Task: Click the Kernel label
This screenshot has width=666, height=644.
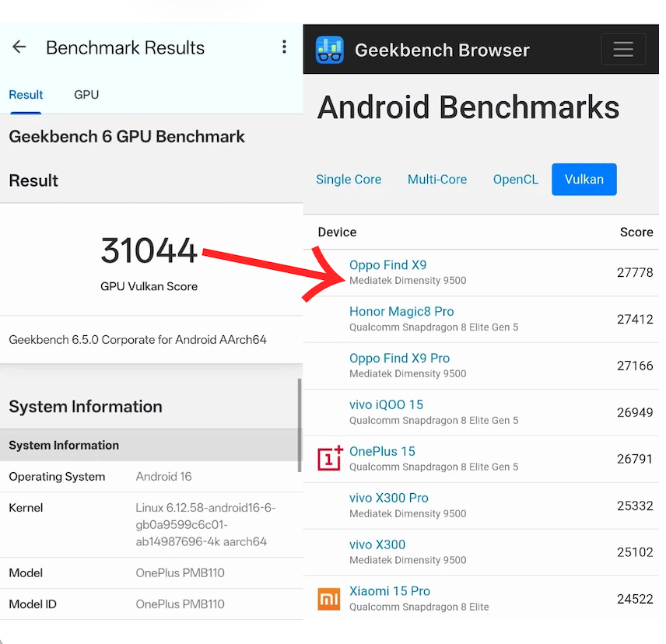Action: [26, 508]
